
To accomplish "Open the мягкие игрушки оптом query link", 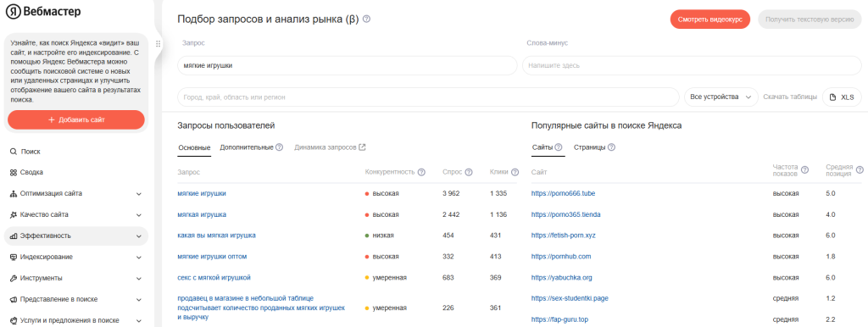I will (x=212, y=256).
